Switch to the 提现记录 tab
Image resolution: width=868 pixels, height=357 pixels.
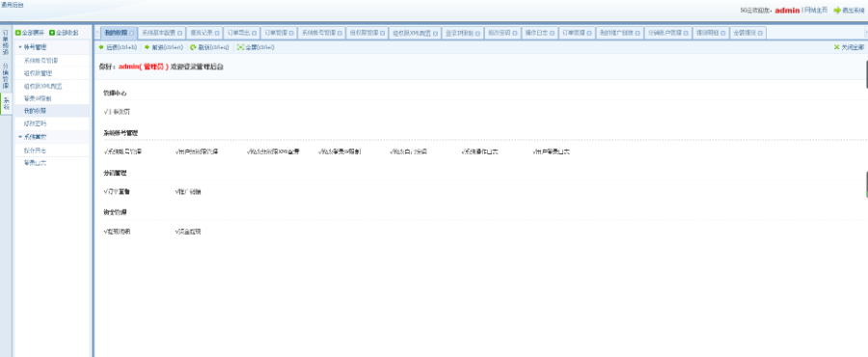click(204, 33)
